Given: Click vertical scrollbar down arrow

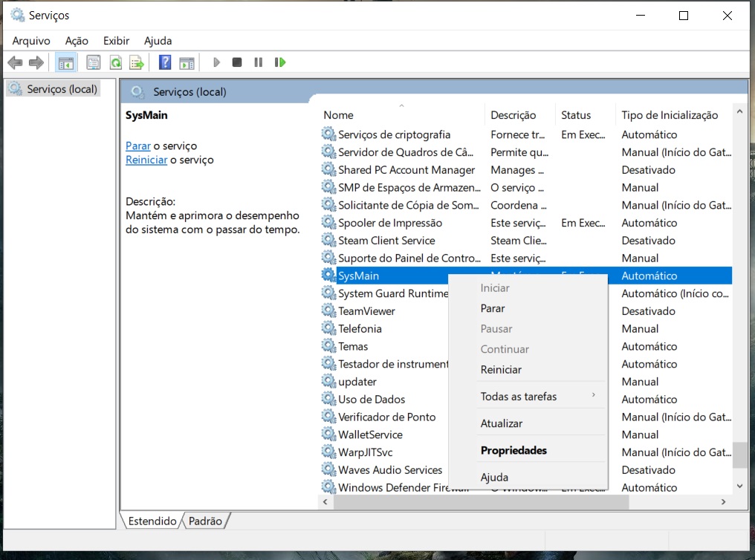Looking at the screenshot, I should [739, 486].
